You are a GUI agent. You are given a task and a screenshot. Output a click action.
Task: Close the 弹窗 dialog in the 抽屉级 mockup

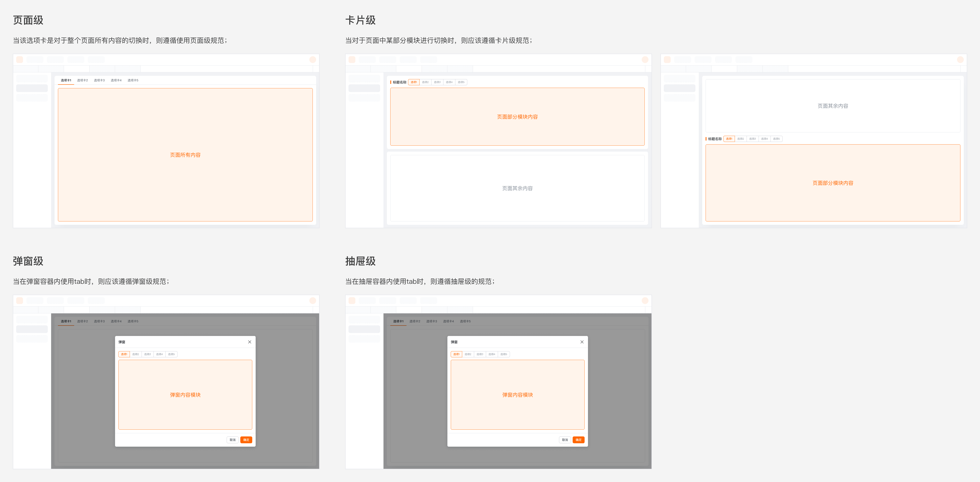click(582, 342)
